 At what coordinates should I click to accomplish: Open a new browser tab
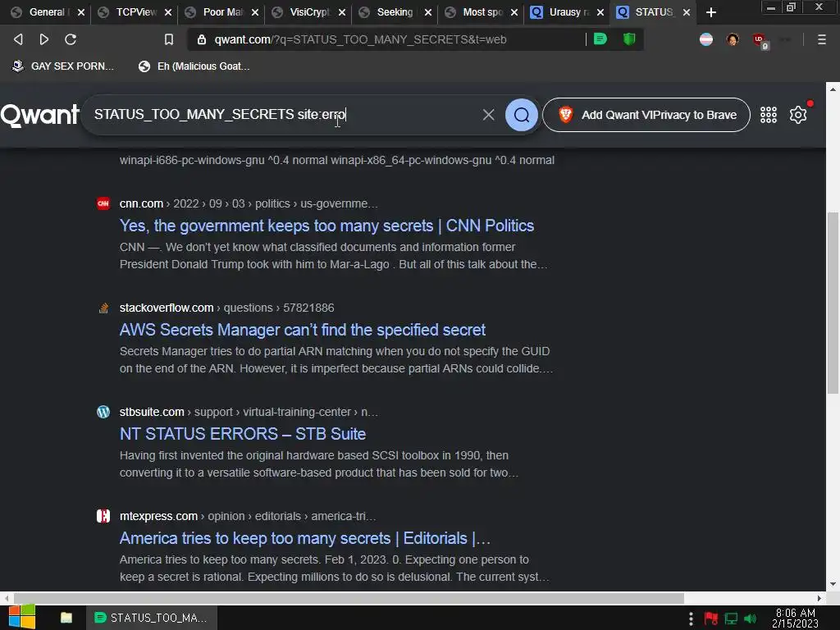pos(711,12)
